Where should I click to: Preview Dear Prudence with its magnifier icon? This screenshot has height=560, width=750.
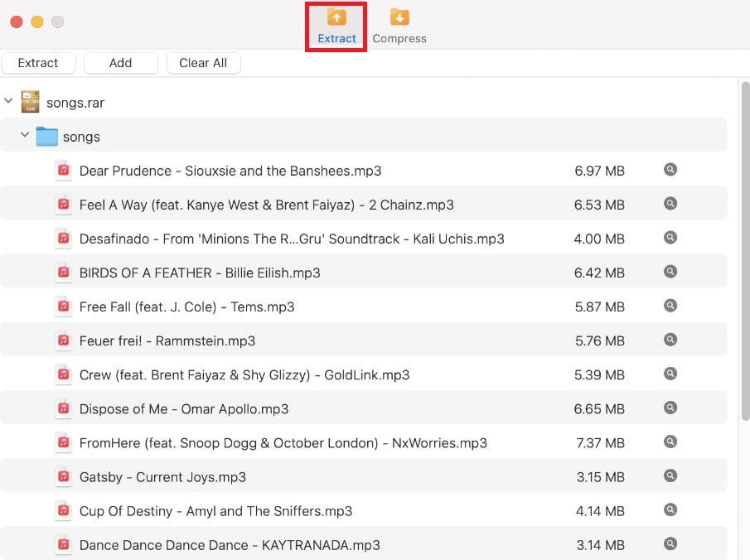(670, 169)
